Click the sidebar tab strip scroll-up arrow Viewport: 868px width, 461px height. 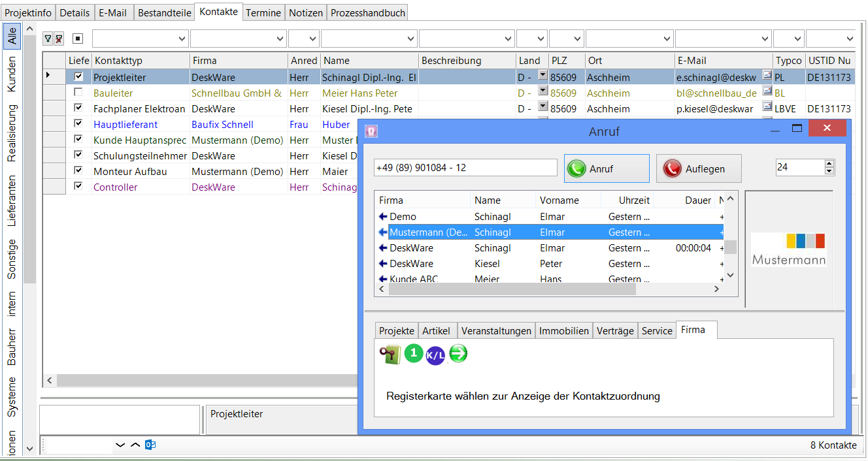click(x=29, y=29)
